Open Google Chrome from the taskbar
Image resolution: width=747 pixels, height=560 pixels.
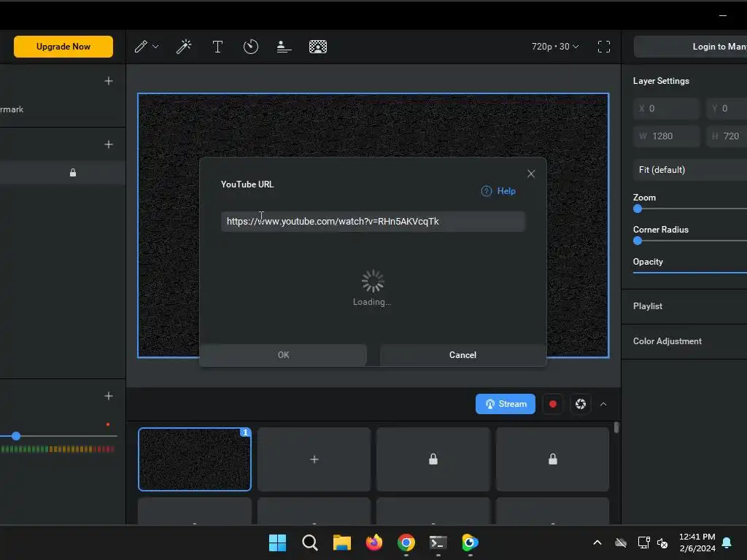[x=406, y=542]
